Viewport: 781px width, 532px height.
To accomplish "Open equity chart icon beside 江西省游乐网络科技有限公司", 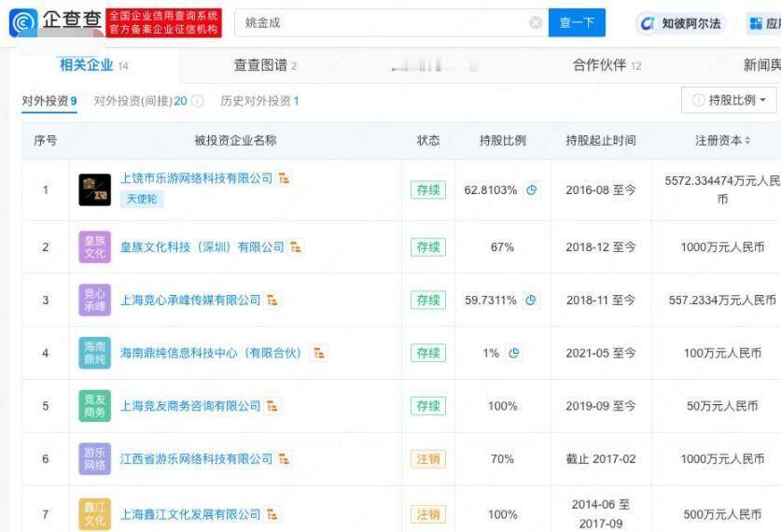I will tap(284, 459).
